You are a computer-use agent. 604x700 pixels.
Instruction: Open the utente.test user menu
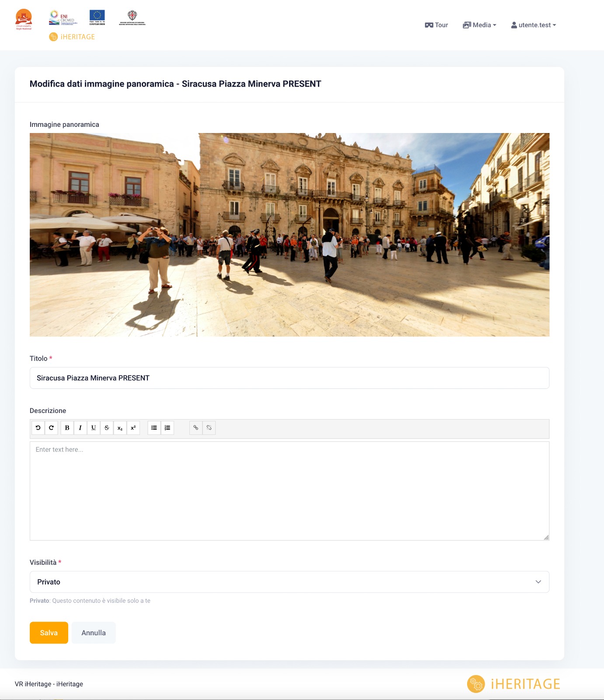coord(534,25)
